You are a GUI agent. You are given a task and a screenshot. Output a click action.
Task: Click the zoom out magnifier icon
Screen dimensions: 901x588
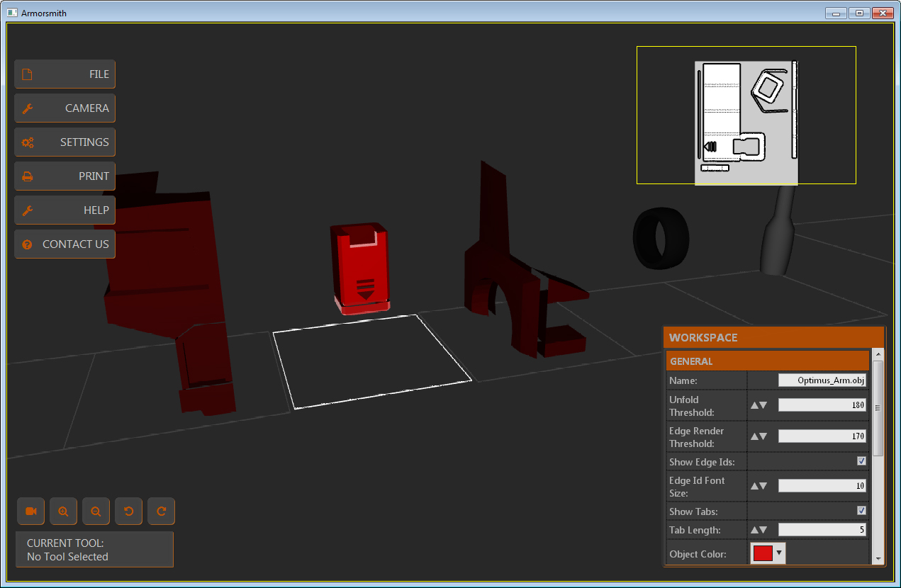pos(96,511)
